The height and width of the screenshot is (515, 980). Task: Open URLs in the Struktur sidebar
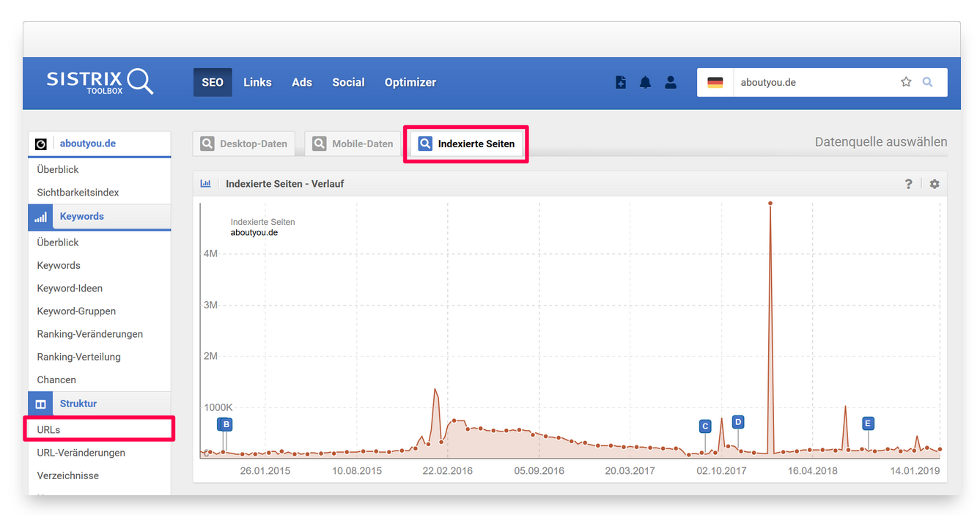click(48, 429)
